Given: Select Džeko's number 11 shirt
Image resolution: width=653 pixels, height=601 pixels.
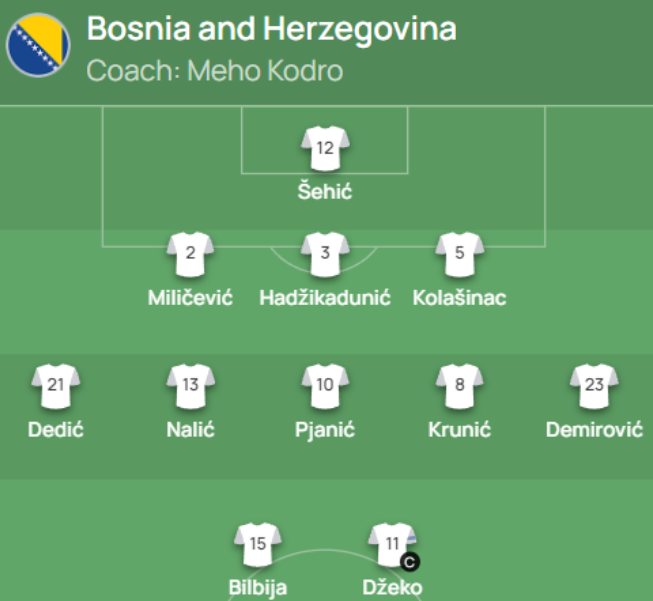Looking at the screenshot, I should [392, 545].
